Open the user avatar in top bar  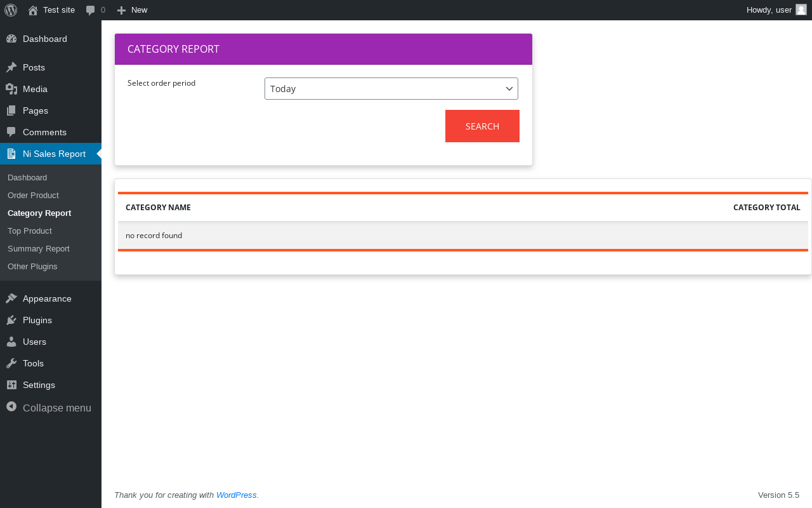[x=801, y=10]
